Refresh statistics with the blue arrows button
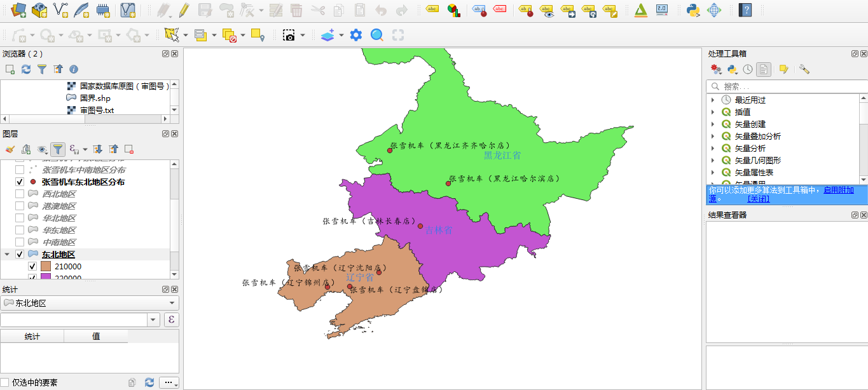 point(149,382)
